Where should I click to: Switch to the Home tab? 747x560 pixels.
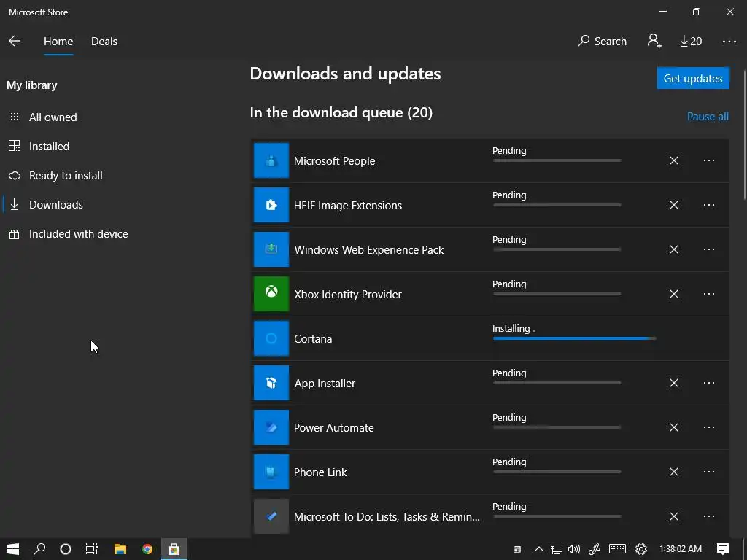[x=58, y=42]
